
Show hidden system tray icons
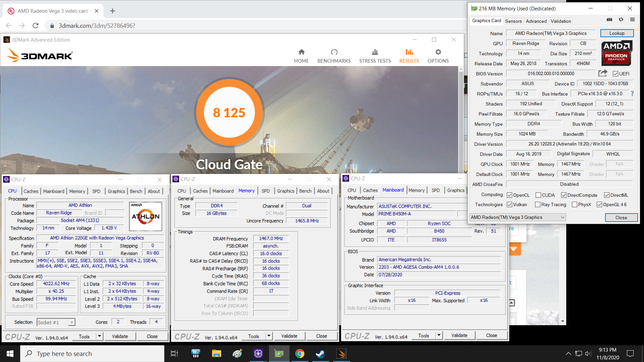568,354
